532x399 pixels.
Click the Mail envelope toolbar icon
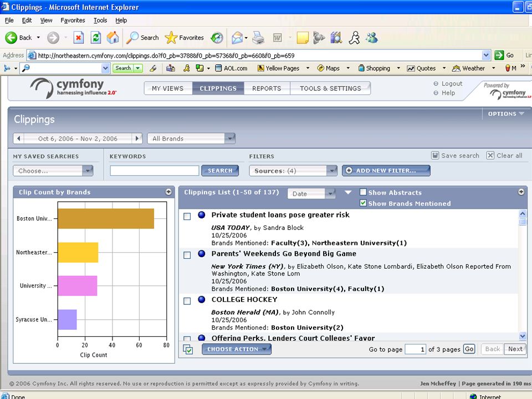pyautogui.click(x=237, y=38)
